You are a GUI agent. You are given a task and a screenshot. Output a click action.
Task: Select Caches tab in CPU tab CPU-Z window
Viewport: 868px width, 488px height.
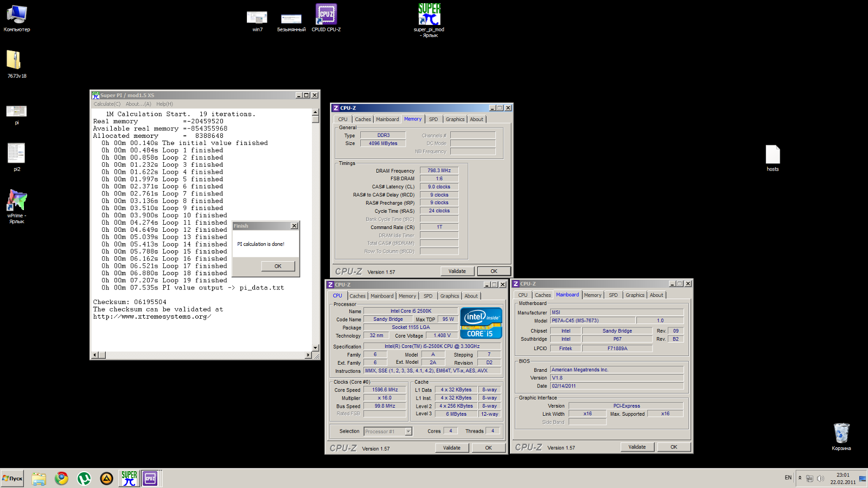(358, 296)
